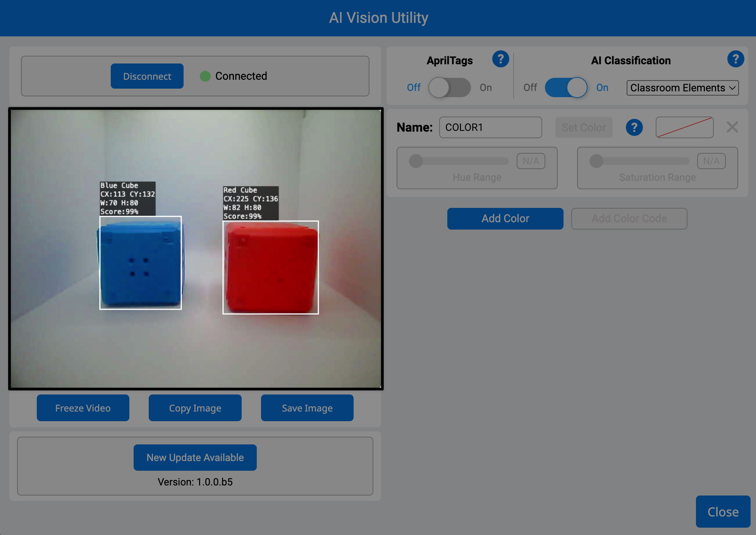Toggle the AI Classification switch off

click(565, 87)
